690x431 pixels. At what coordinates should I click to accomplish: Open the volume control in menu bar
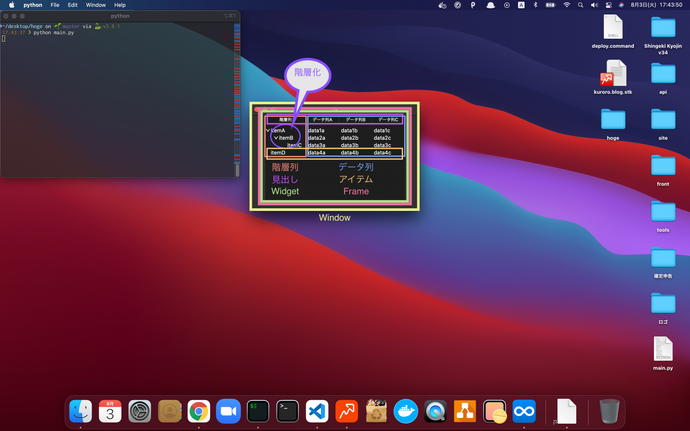[594, 5]
